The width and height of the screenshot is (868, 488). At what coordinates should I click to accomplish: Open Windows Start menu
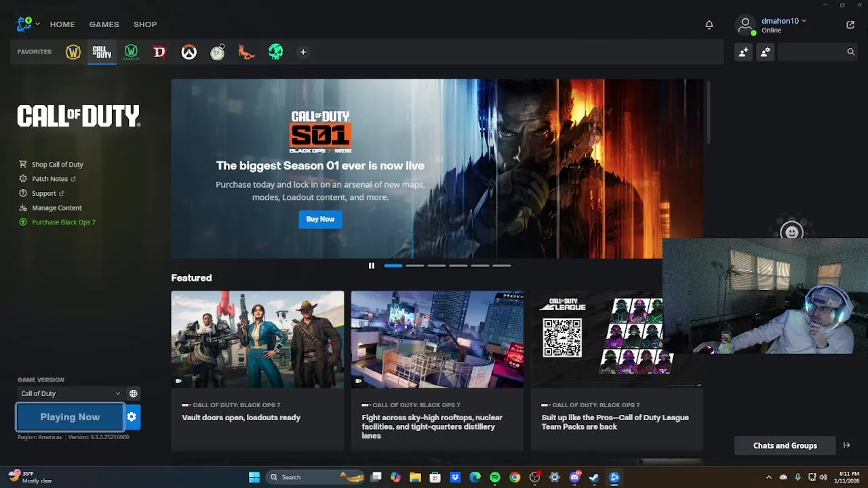point(254,477)
